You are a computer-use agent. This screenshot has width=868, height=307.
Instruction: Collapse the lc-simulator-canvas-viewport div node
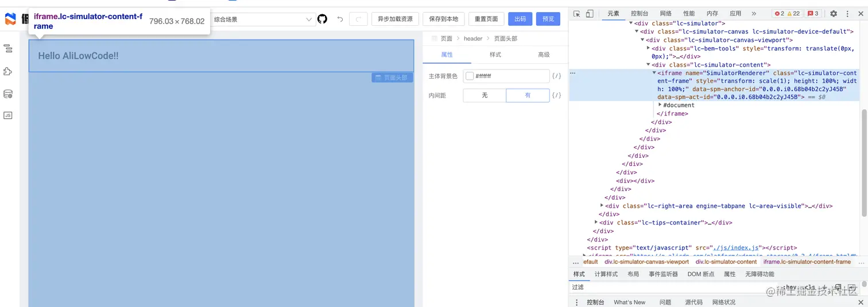[x=642, y=40]
